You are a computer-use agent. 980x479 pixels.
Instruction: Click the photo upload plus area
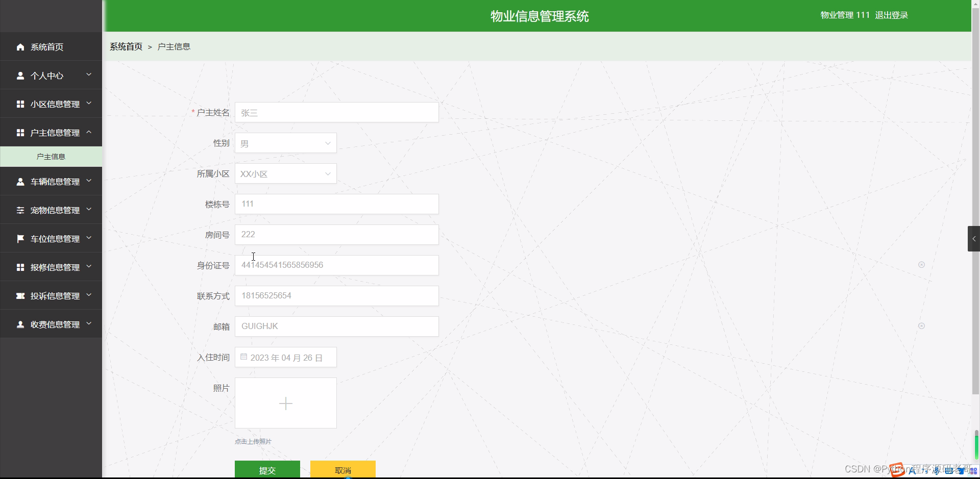click(285, 403)
